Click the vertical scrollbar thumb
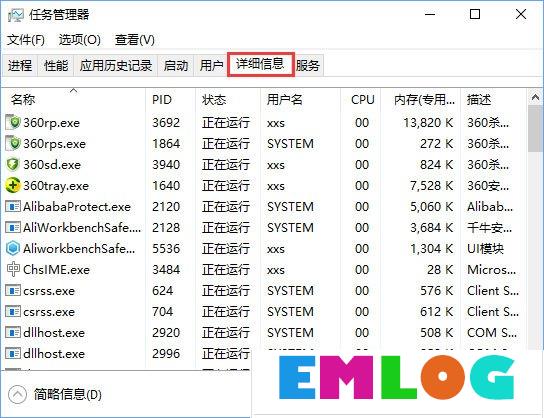544x418 pixels. (x=535, y=128)
